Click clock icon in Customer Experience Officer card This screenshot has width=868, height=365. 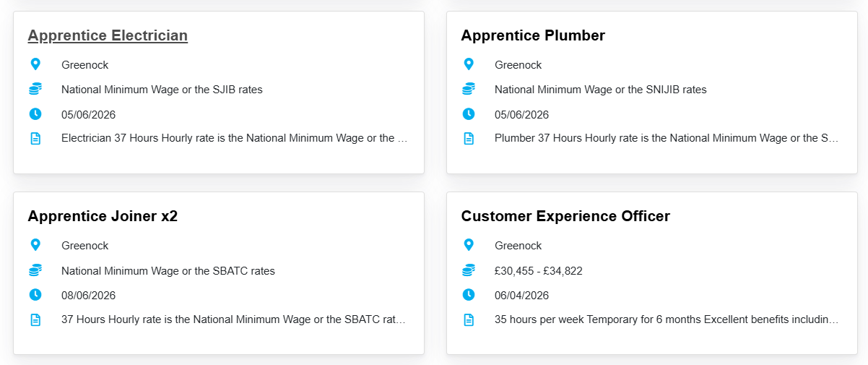click(x=469, y=295)
